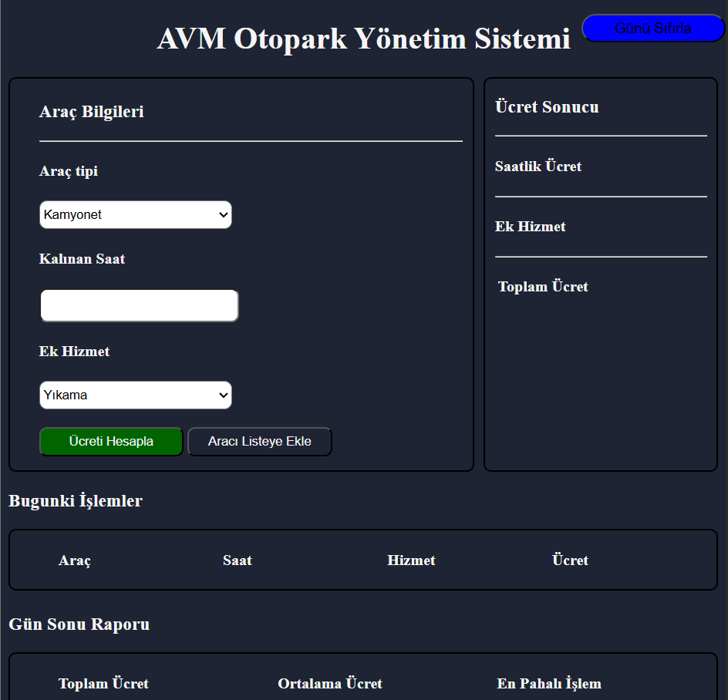The height and width of the screenshot is (700, 728).
Task: Click the Ücret Sonucu heading
Action: [547, 106]
